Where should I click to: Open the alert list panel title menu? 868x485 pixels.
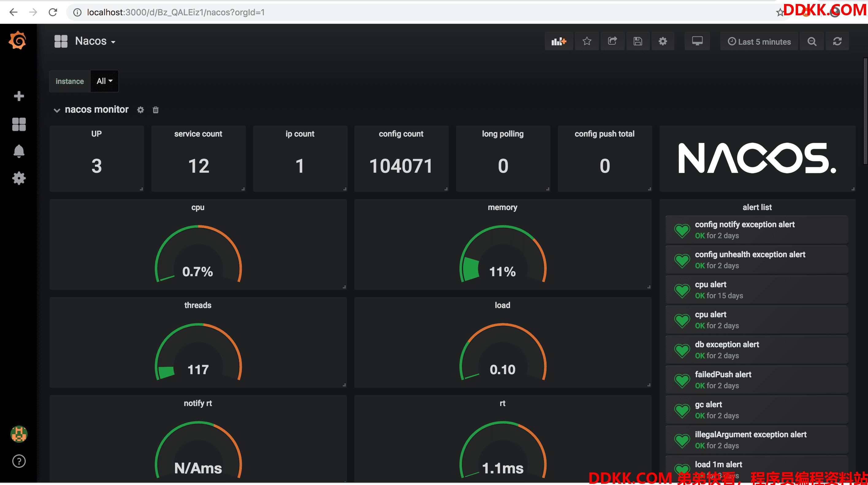coord(757,207)
